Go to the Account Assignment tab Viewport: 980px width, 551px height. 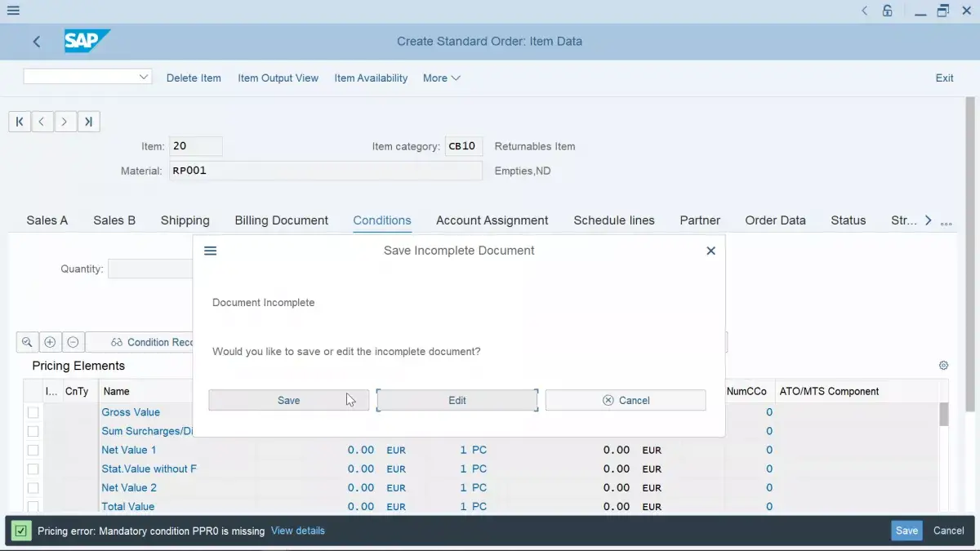point(492,220)
